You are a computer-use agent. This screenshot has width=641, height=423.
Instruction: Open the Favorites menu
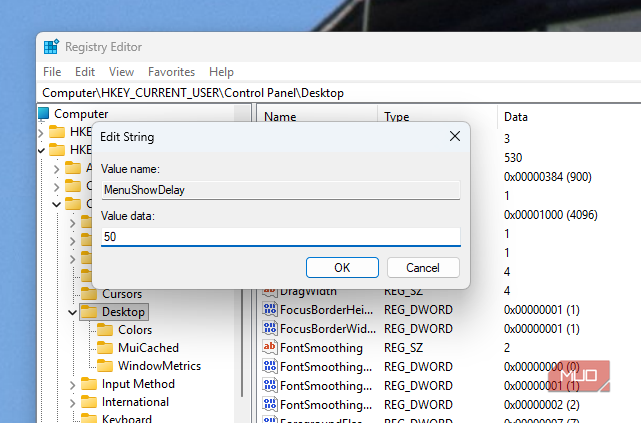pyautogui.click(x=171, y=72)
